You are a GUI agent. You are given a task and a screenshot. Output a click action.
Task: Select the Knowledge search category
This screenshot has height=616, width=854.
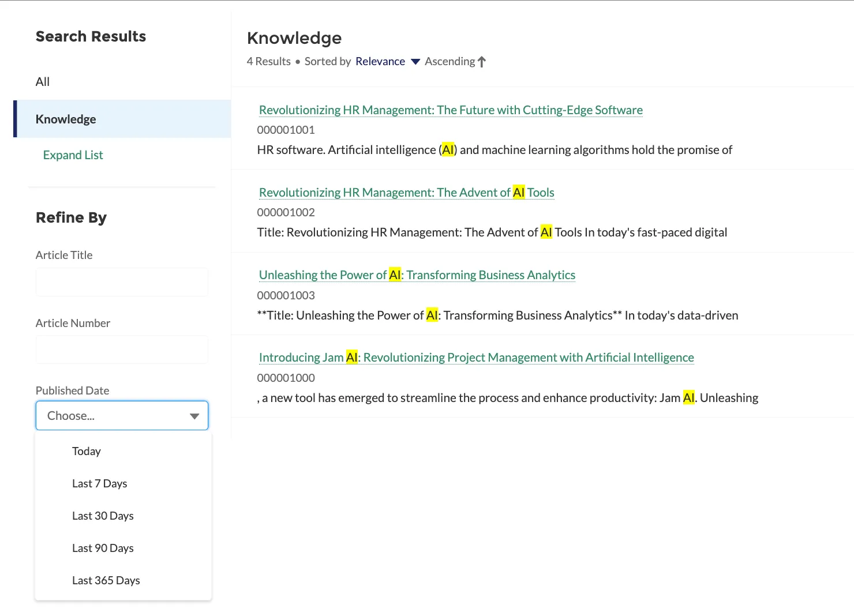(66, 119)
